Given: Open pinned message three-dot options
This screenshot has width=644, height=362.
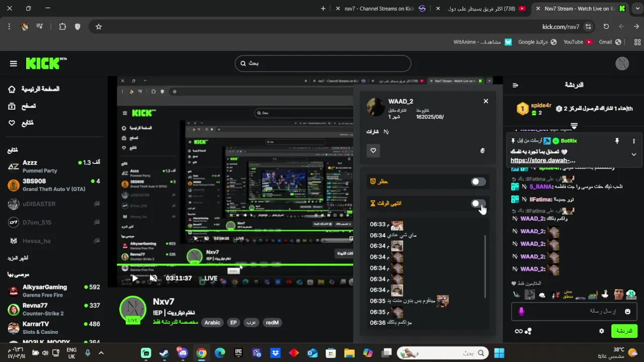Looking at the screenshot, I should point(634,141).
